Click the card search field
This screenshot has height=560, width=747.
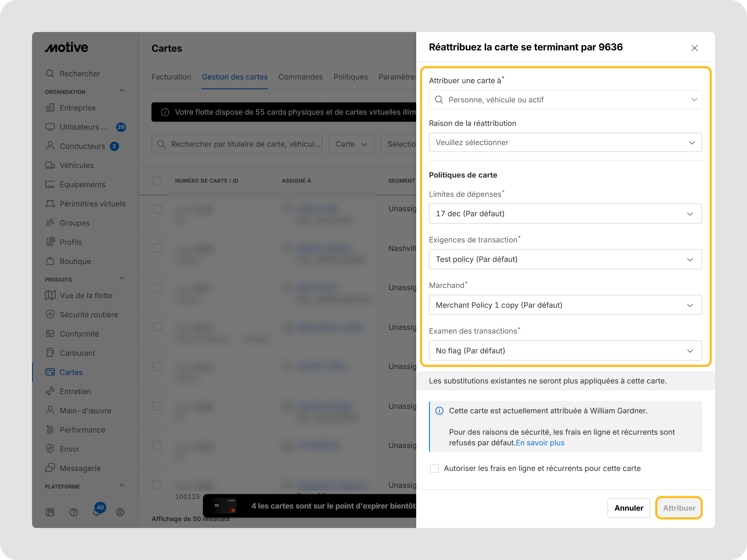coord(237,144)
